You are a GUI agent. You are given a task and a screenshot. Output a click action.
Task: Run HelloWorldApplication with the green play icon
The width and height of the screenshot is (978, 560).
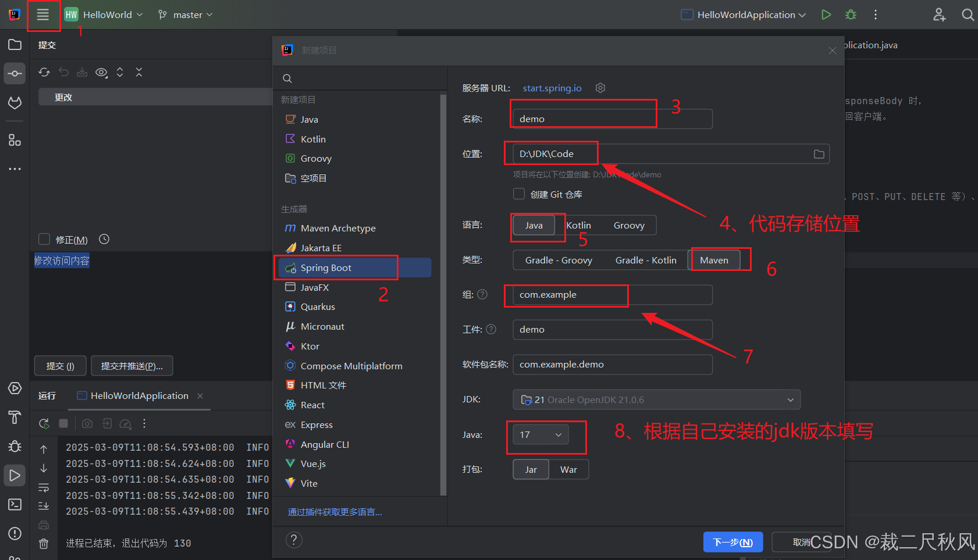826,15
